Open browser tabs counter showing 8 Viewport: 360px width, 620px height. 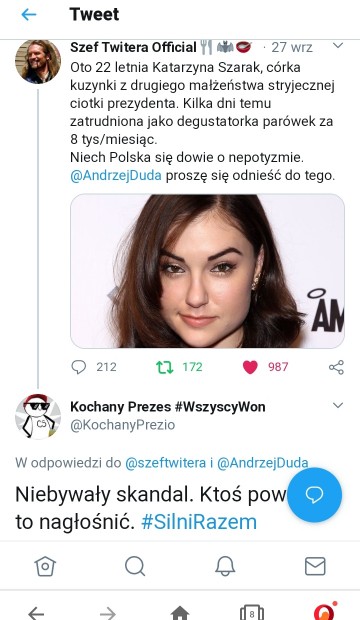point(252,612)
